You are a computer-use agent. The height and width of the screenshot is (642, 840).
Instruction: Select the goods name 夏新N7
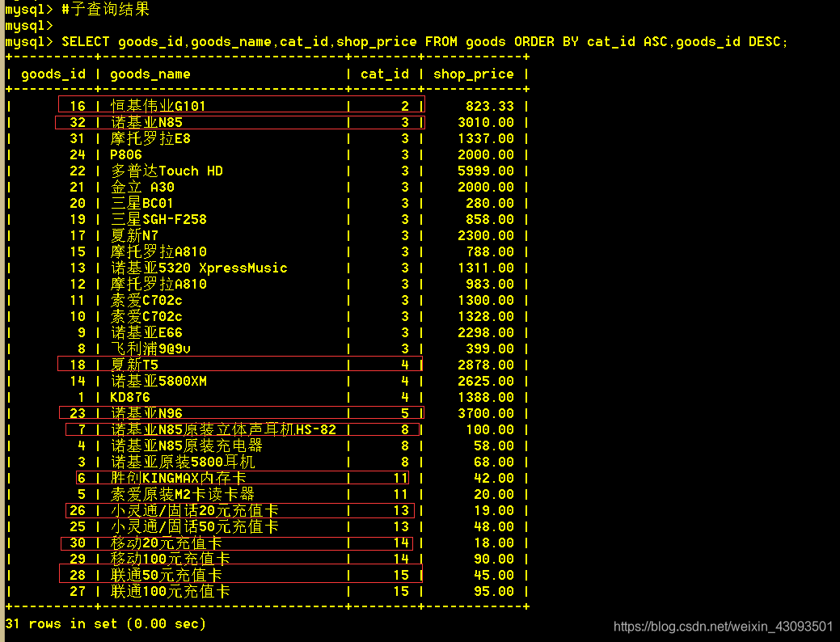pyautogui.click(x=134, y=235)
